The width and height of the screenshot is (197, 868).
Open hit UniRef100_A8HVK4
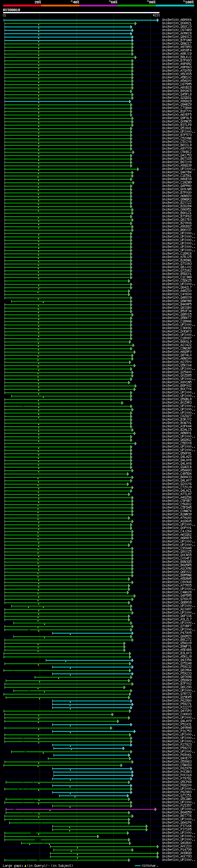tap(177, 20)
